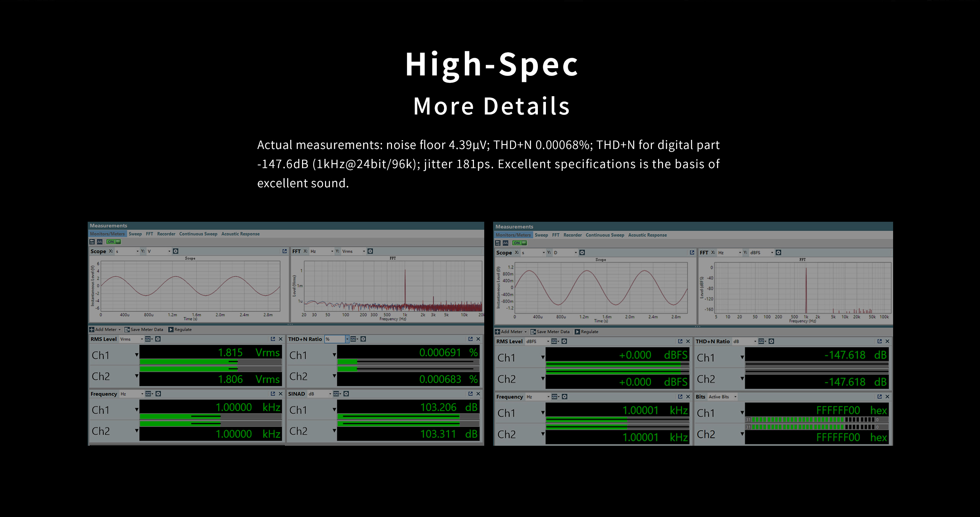The image size is (980, 517).
Task: Click Save Meter Data icon in right window
Action: click(533, 332)
